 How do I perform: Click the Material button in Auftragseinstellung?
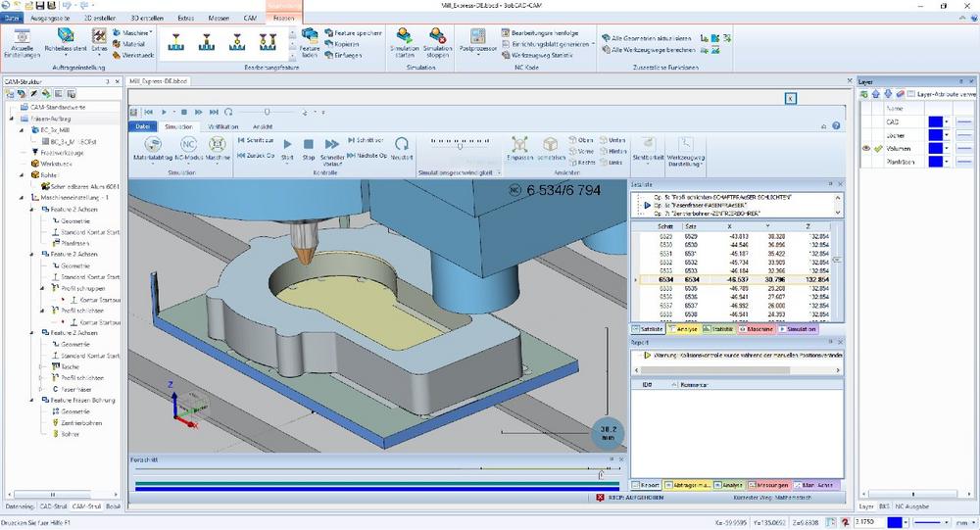[128, 44]
